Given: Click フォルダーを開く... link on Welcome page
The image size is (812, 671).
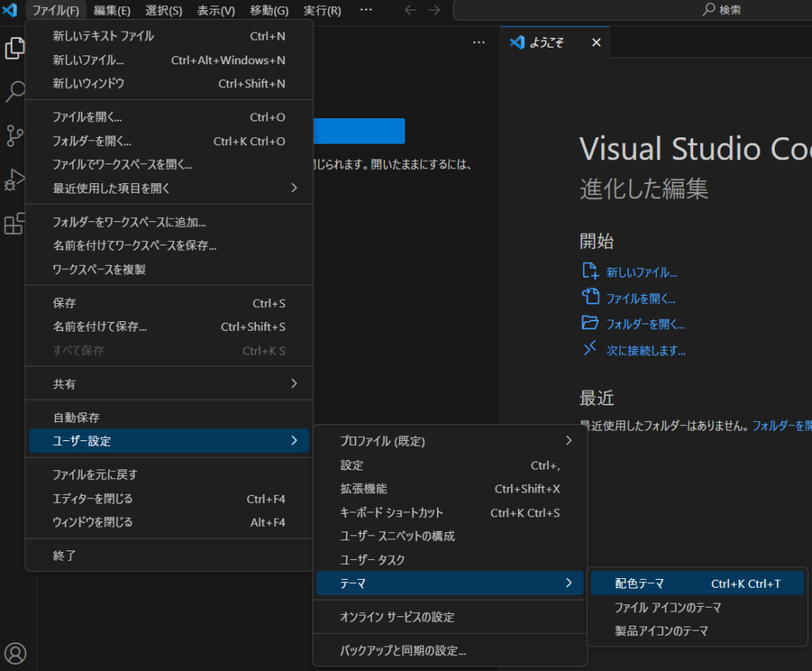Looking at the screenshot, I should click(x=645, y=324).
